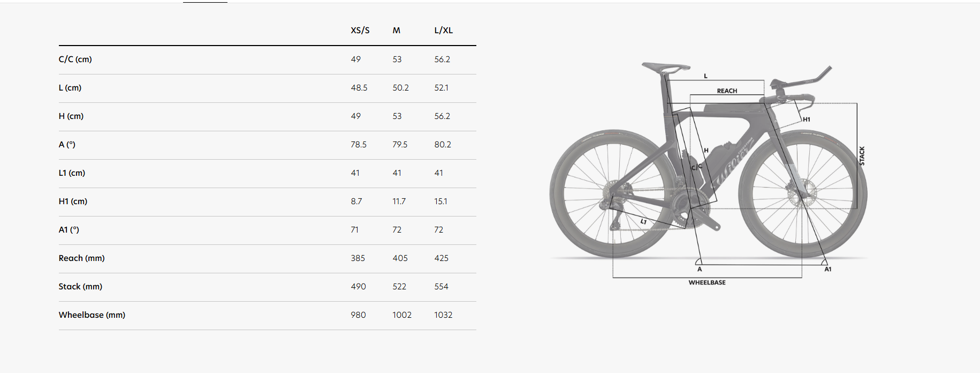Click the REACH label on the bike diagram

pos(727,91)
